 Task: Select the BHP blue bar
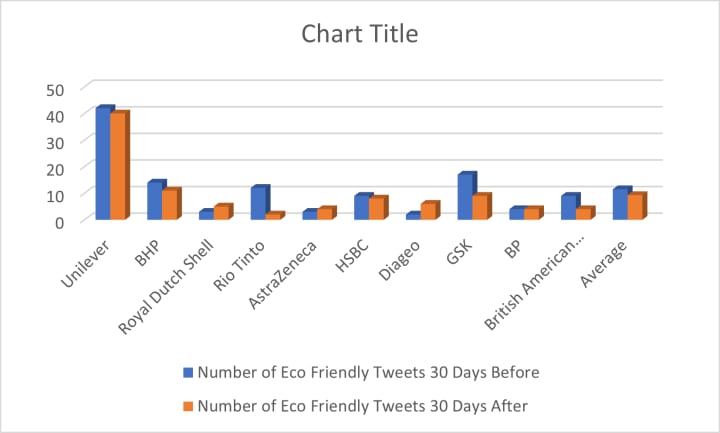point(155,200)
